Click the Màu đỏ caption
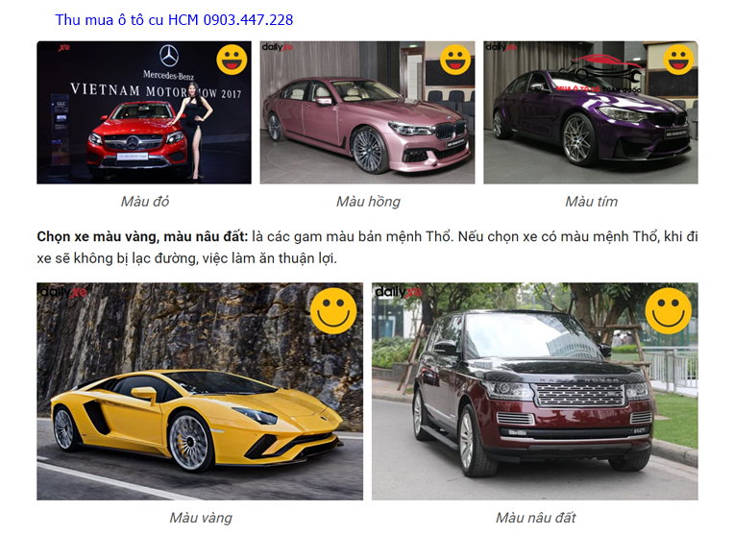Screen dimensions: 734x560 [145, 201]
